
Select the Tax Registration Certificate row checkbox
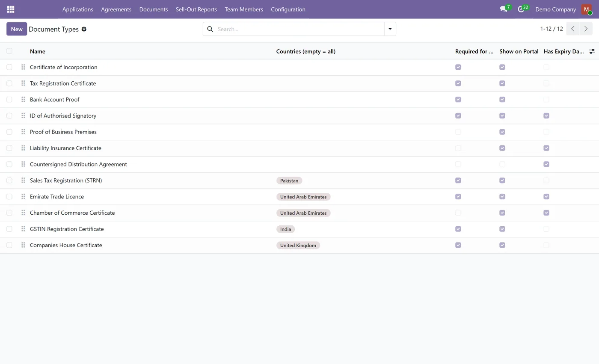click(9, 83)
